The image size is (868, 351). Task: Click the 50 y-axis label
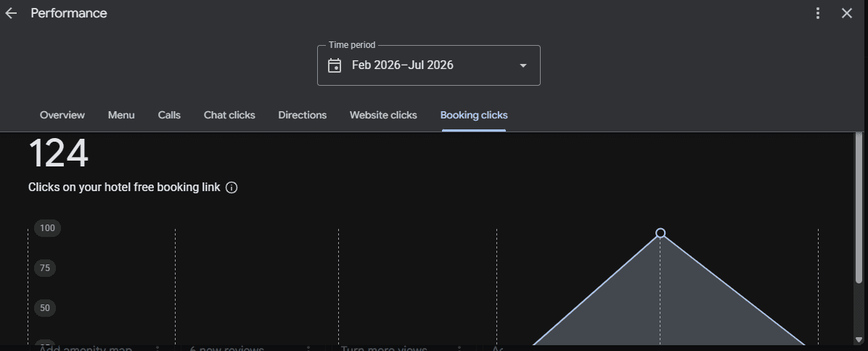point(45,308)
